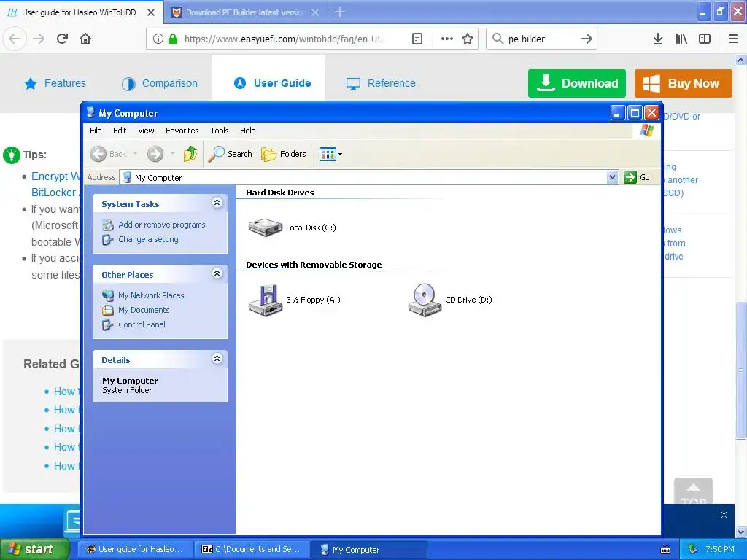Click Change a setting link
The image size is (747, 560).
148,239
